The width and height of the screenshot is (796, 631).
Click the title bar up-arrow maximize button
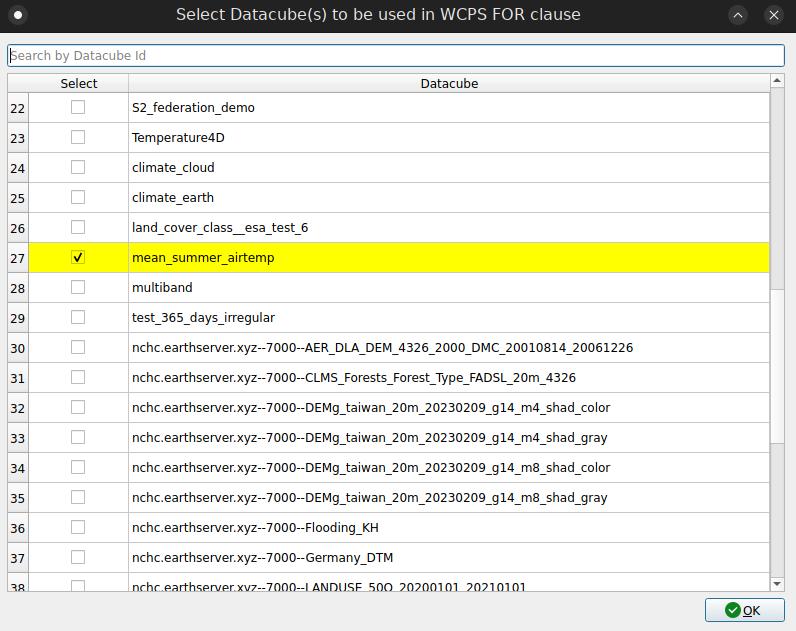[x=738, y=15]
